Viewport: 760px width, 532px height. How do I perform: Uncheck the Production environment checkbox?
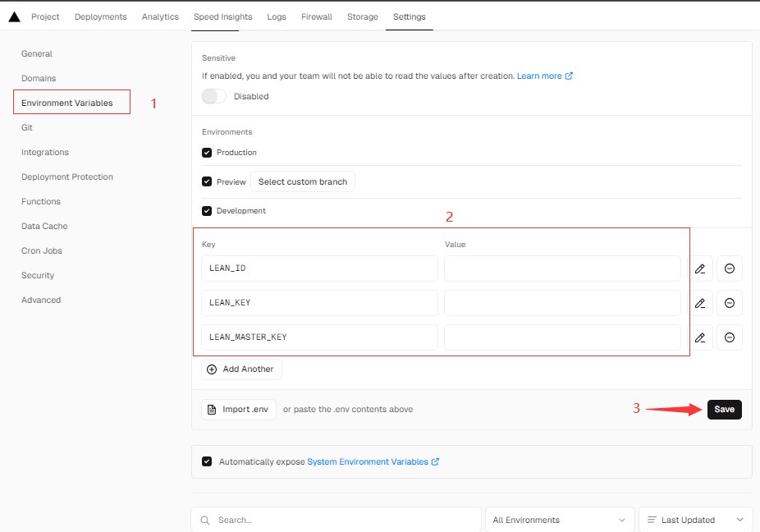tap(207, 153)
